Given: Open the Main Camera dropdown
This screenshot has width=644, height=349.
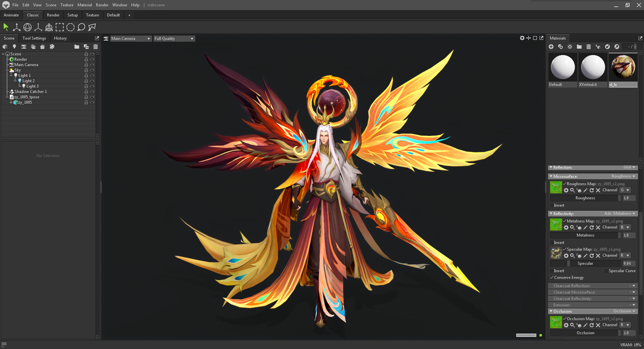Looking at the screenshot, I should 131,39.
